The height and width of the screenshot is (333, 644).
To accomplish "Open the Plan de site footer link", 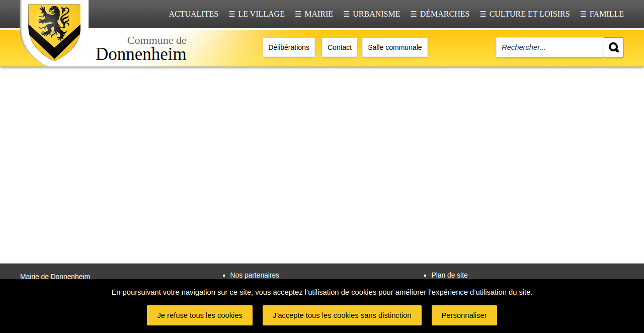I will 450,275.
